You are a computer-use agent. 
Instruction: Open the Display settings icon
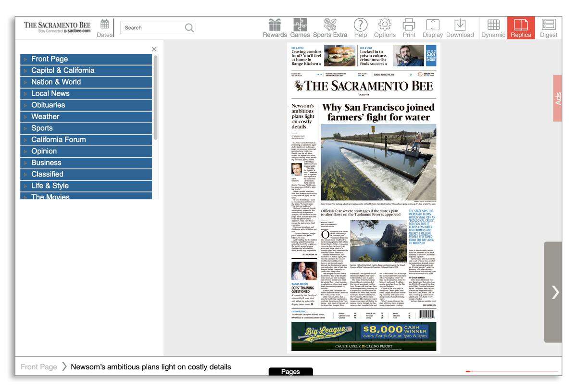click(x=433, y=28)
